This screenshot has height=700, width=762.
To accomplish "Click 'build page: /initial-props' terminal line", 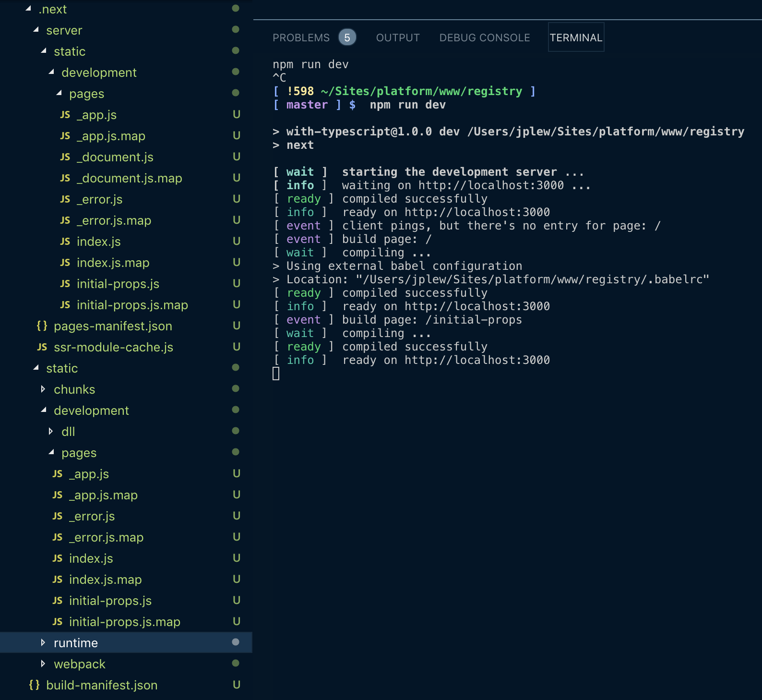I will 432,320.
